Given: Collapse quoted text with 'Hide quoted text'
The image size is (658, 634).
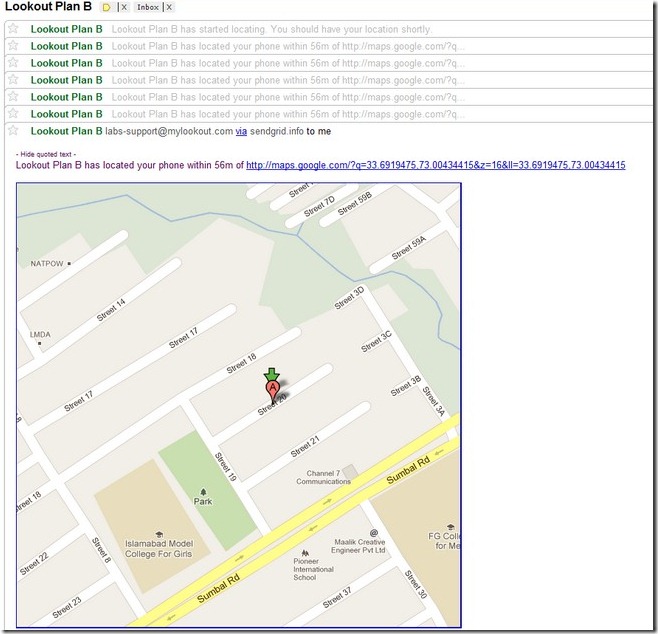Looking at the screenshot, I should pos(46,154).
